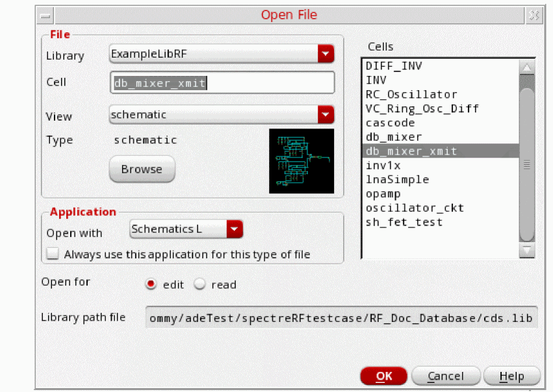Click the Cell name input field
Screen dimensions: 553x392
222,82
